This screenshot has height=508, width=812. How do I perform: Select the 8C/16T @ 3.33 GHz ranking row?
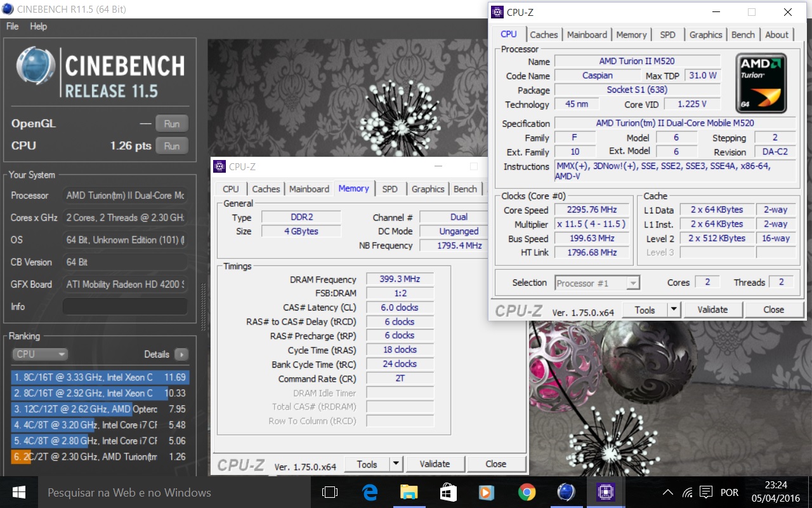[100, 377]
